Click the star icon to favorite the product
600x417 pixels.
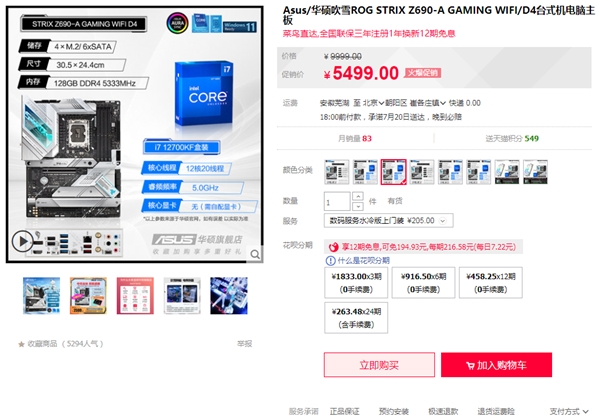click(x=21, y=344)
